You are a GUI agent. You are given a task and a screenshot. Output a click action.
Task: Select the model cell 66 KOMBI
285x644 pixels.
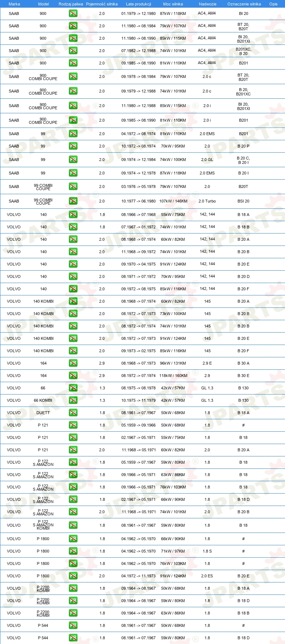pos(43,400)
